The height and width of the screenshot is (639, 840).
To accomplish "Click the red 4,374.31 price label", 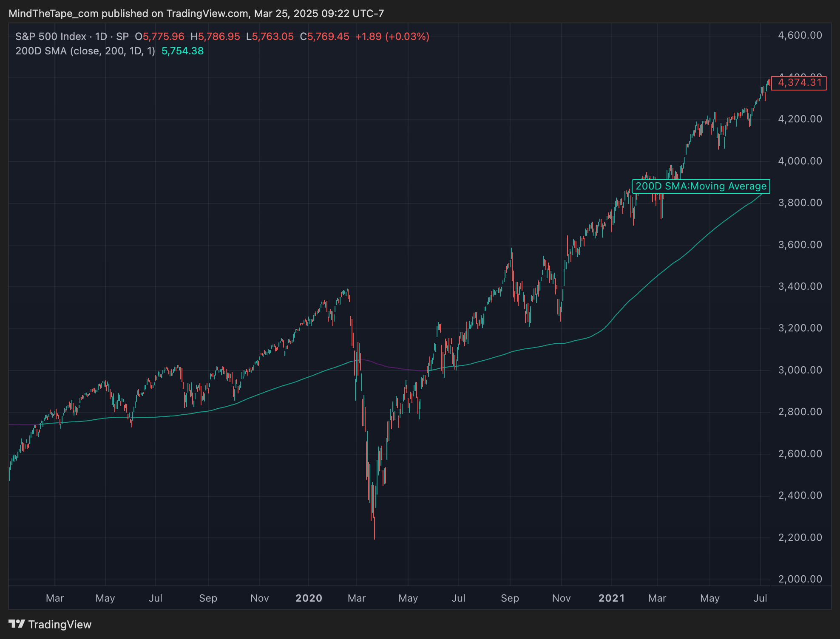I will 799,83.
